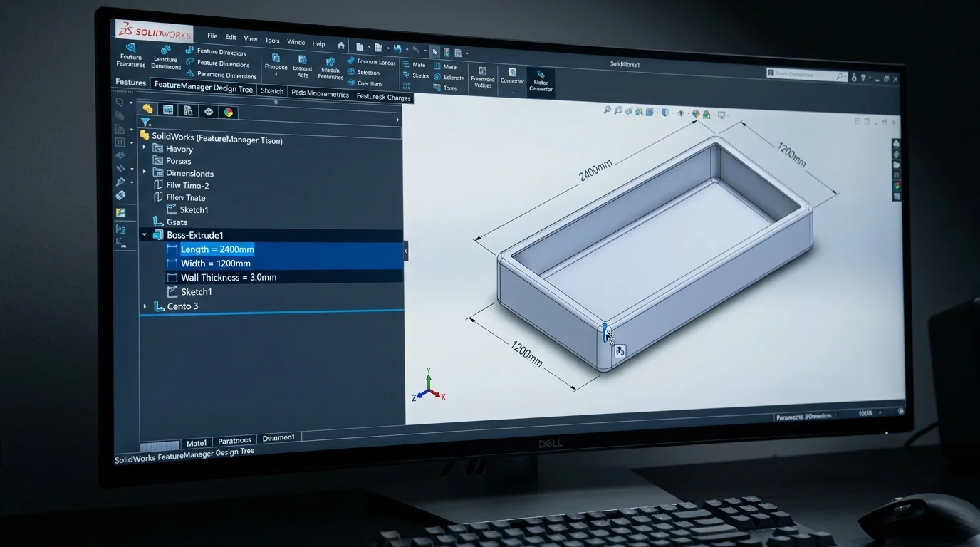Click the right chevron on the filter bar
Screen dimensions: 980x547
[397, 120]
